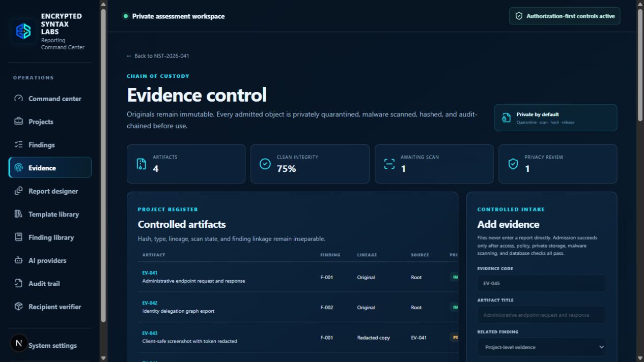Follow the Back to NST-2026-041 link
The image size is (644, 362).
[x=158, y=56]
